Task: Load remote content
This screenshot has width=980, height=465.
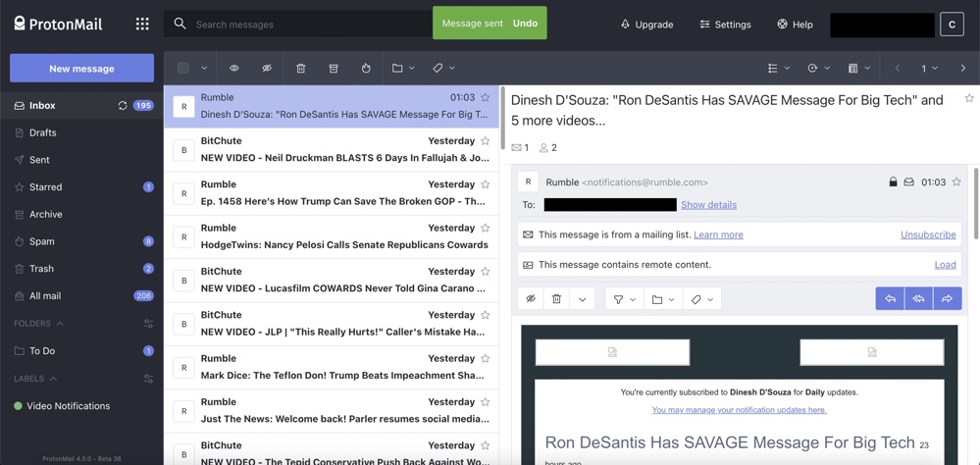Action: (x=945, y=264)
